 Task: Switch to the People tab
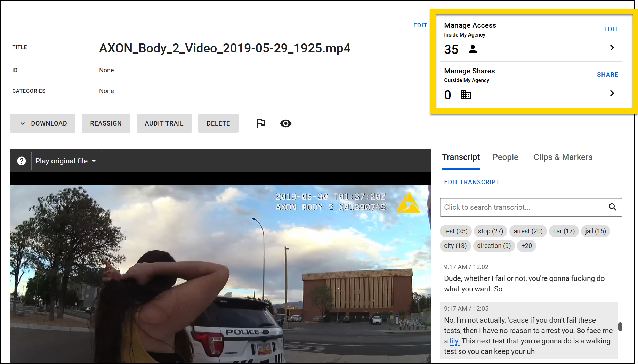[505, 157]
